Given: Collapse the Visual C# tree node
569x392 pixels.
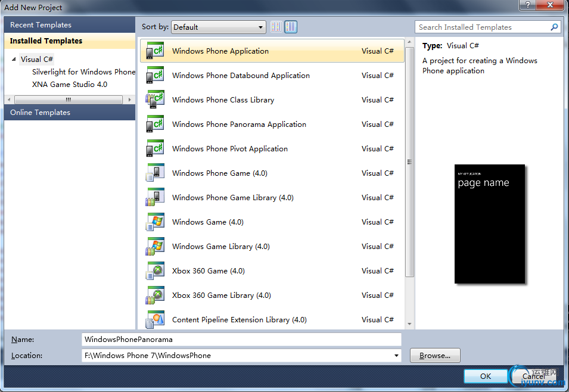Looking at the screenshot, I should 14,59.
